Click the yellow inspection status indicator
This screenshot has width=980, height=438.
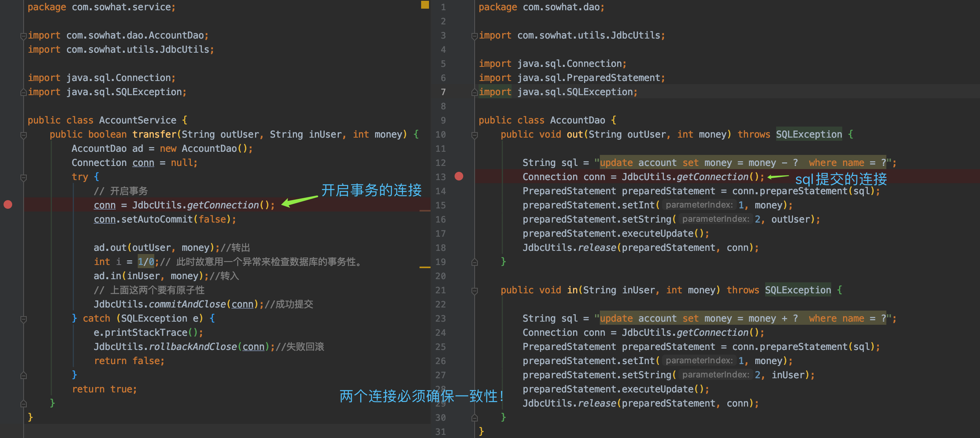tap(425, 5)
